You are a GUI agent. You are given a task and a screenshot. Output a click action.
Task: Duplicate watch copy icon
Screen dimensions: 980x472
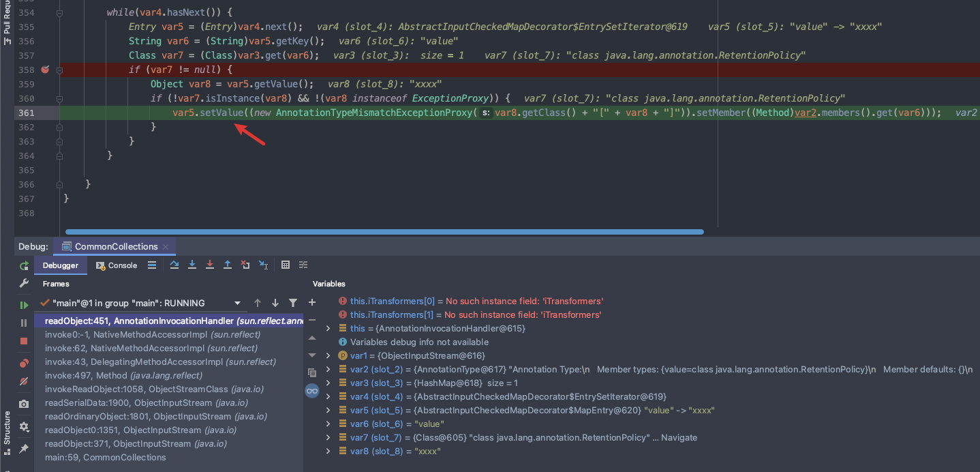[x=312, y=373]
